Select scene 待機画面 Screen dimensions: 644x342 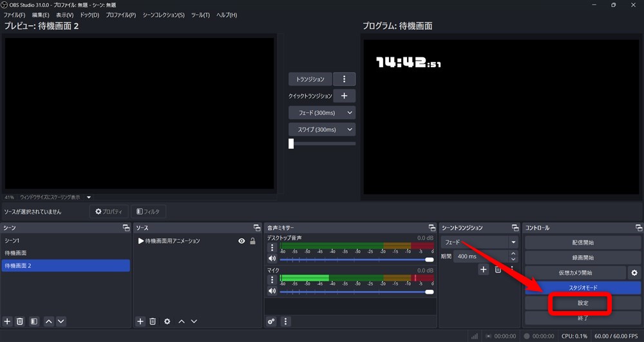click(66, 253)
